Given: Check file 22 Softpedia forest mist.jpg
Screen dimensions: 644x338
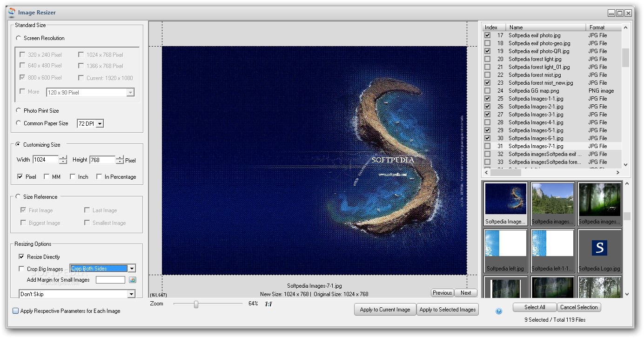Looking at the screenshot, I should (488, 75).
